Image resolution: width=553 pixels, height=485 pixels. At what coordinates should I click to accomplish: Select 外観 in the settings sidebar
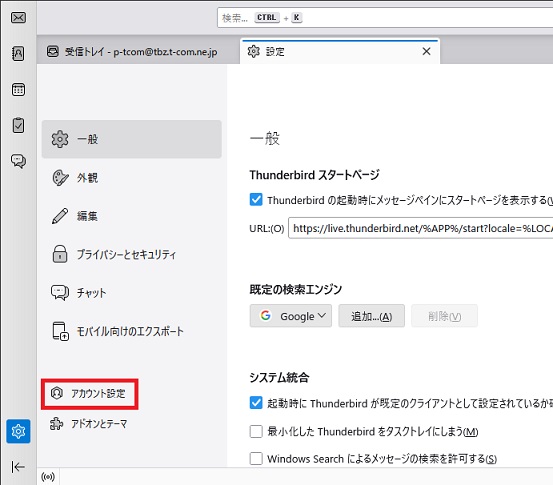pos(132,177)
